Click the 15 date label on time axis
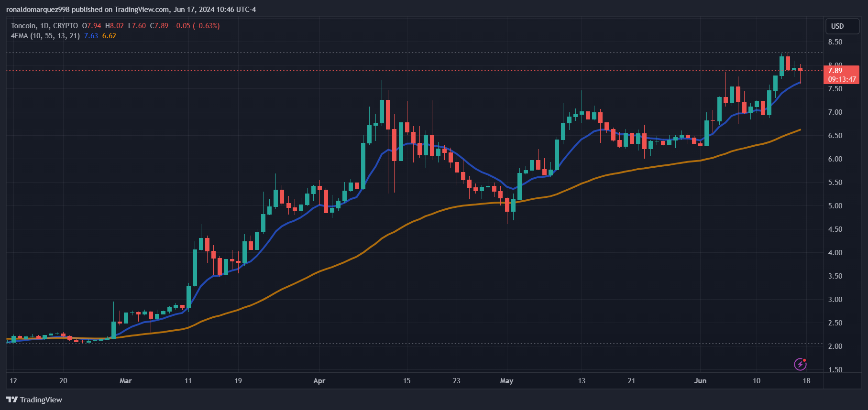Image resolution: width=868 pixels, height=410 pixels. (407, 381)
